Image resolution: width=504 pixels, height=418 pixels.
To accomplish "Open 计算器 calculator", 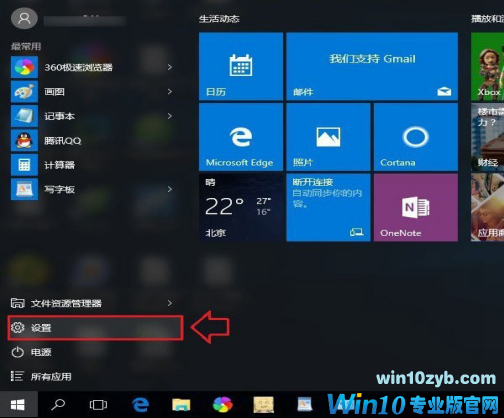I will click(x=92, y=165).
